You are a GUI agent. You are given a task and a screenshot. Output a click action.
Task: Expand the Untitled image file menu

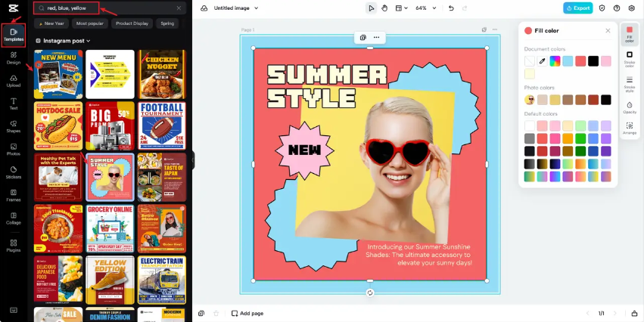235,8
